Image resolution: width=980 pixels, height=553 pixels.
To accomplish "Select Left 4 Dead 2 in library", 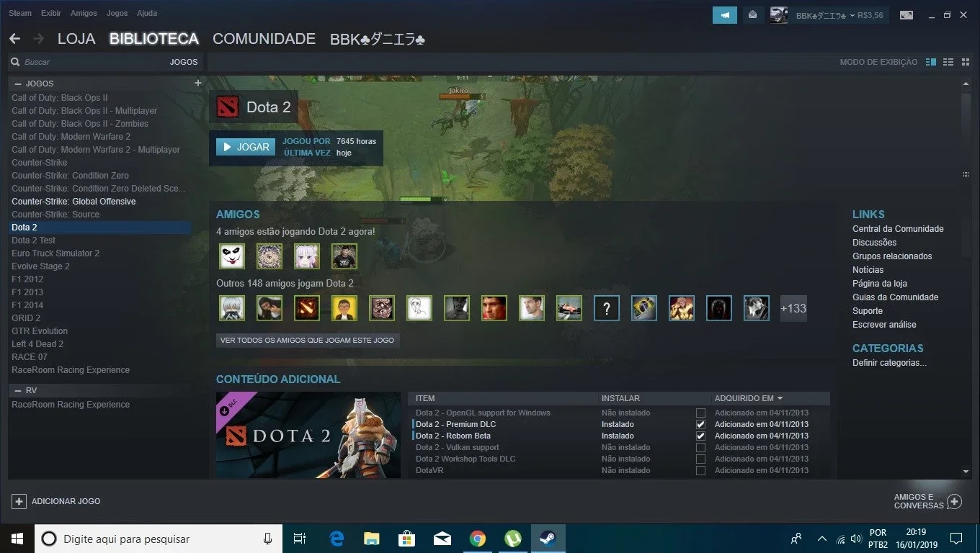I will [37, 344].
